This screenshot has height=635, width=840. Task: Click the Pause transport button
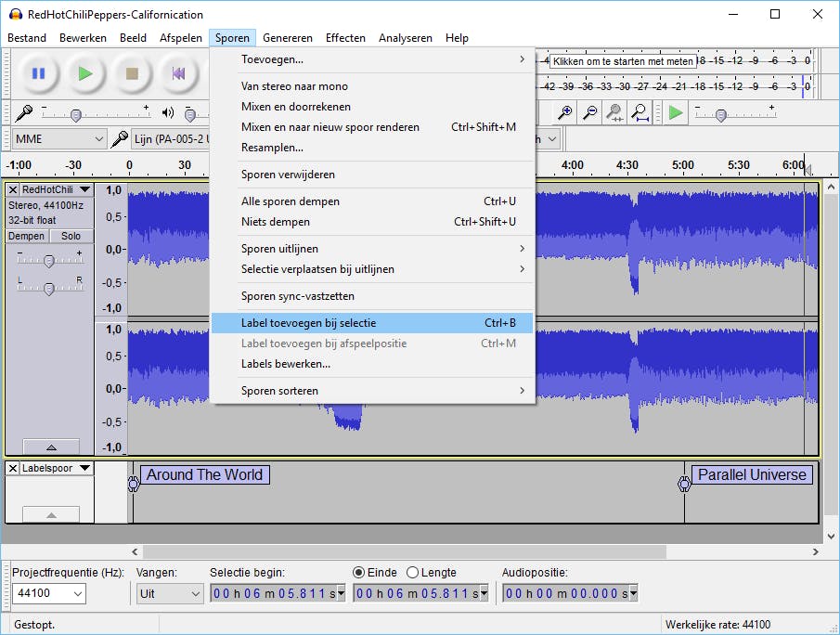pyautogui.click(x=38, y=73)
